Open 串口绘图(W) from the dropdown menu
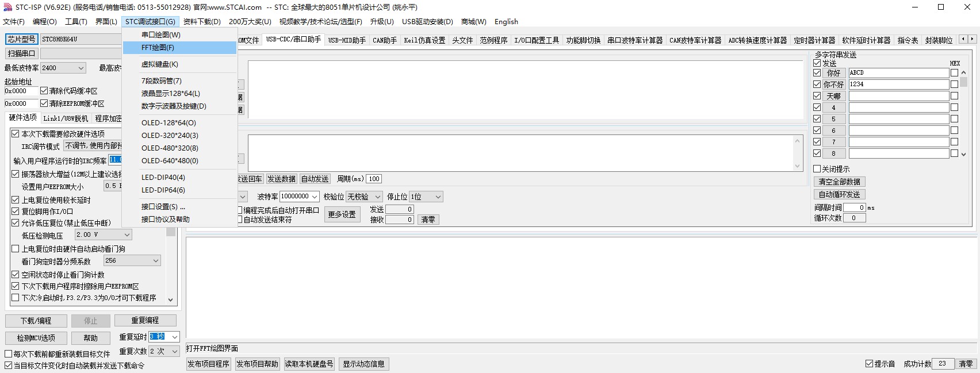980x373 pixels. tap(180, 34)
